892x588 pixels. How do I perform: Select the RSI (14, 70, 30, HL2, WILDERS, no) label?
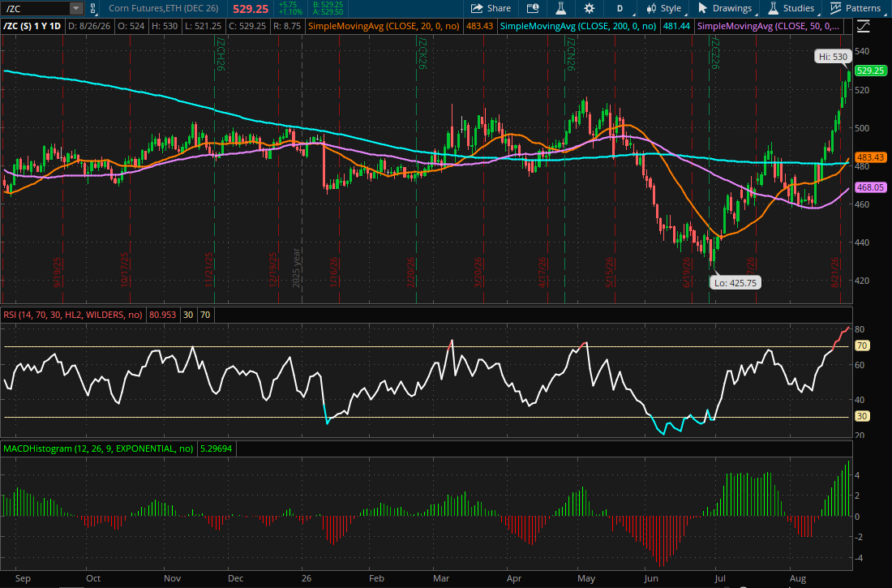(x=73, y=315)
